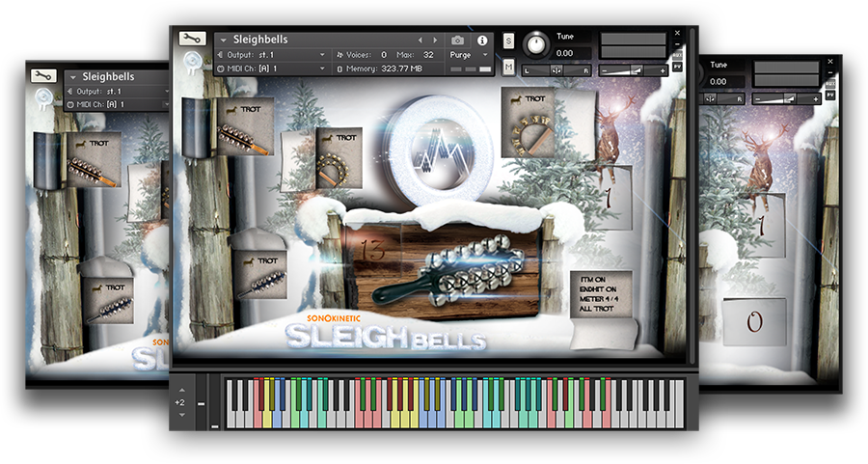Click the camera snapshot icon
The width and height of the screenshot is (868, 464).
pos(457,41)
